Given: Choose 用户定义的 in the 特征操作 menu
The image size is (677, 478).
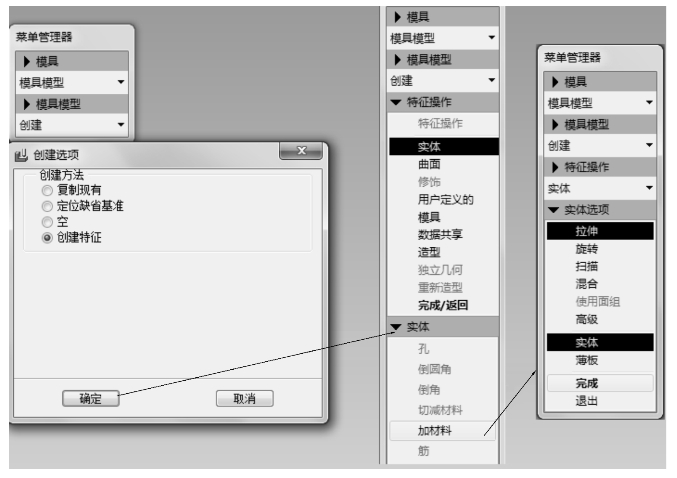Looking at the screenshot, I should [444, 199].
